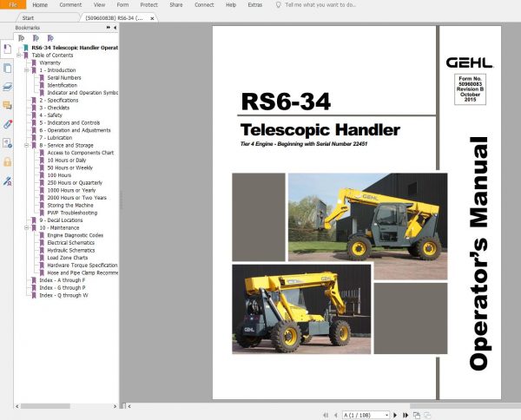Open Access to Components Chart bookmark
521x420 pixels.
(x=81, y=153)
